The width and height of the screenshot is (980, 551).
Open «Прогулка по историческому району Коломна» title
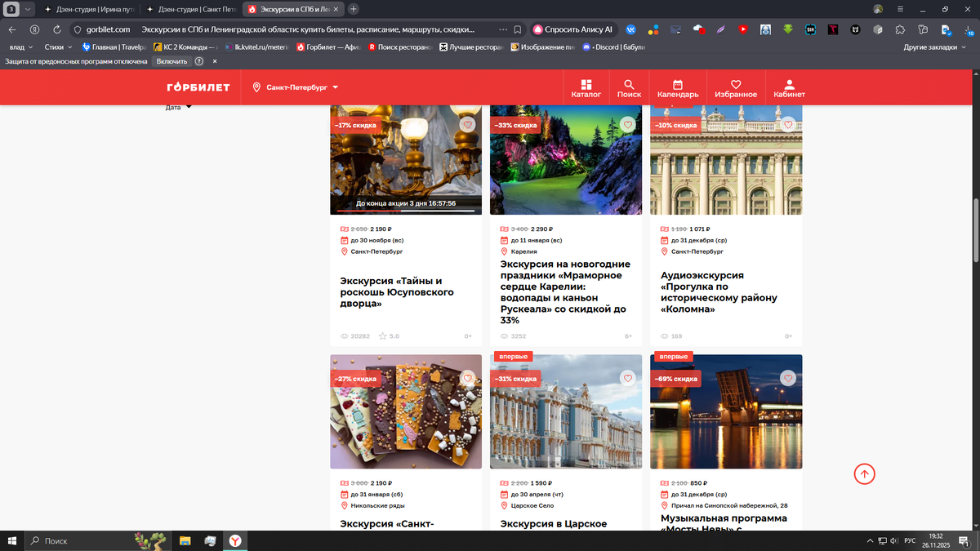[x=719, y=292]
